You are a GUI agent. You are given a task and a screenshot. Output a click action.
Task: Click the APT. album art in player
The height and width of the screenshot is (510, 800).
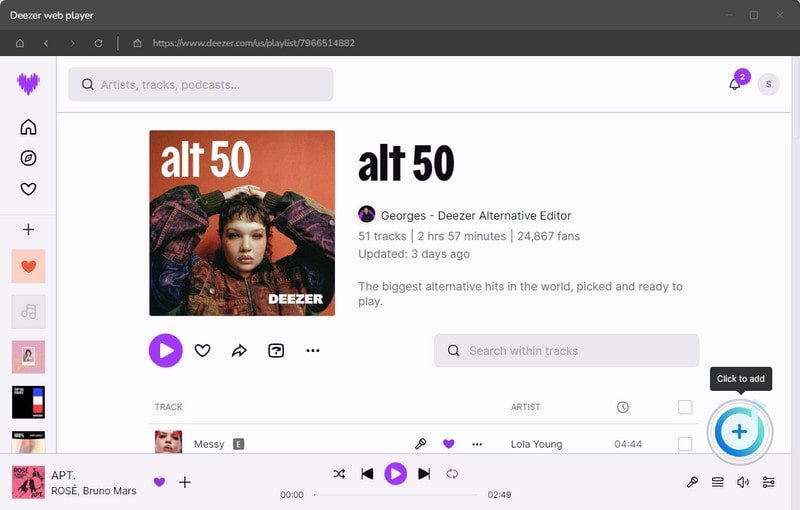click(29, 482)
